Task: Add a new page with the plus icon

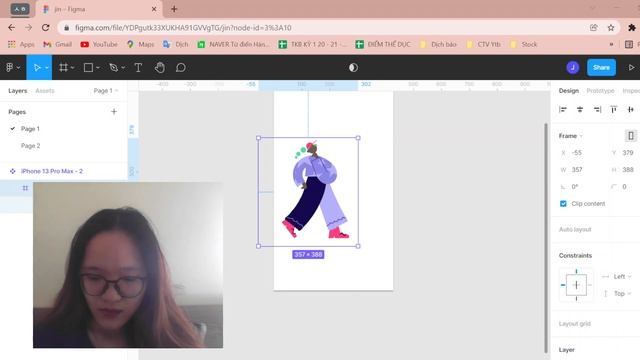Action: (x=114, y=111)
